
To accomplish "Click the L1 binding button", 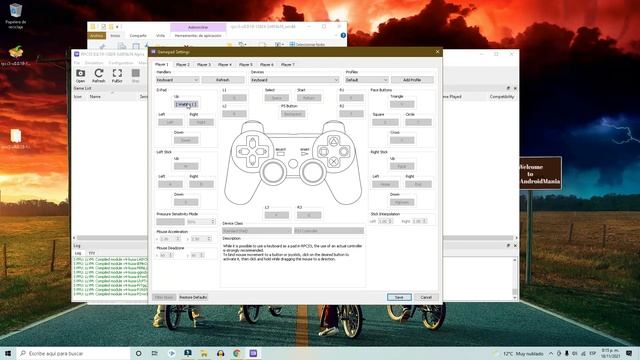I will 234,98.
